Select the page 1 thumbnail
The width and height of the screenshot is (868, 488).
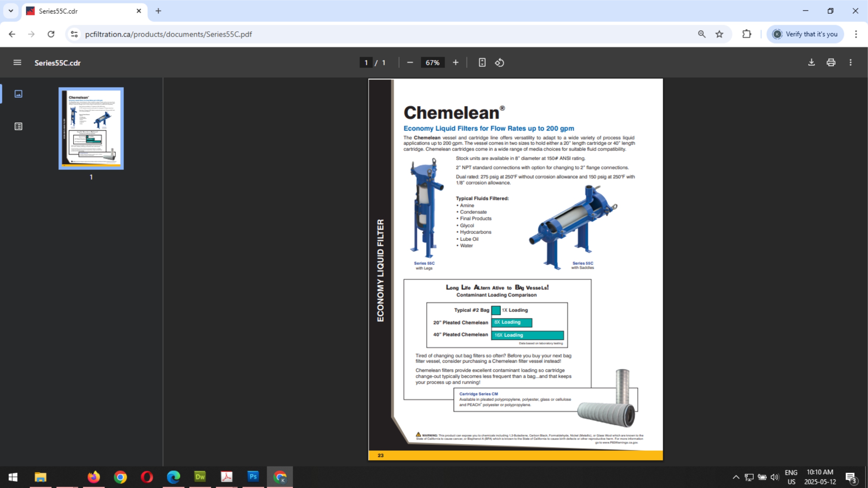click(x=91, y=128)
